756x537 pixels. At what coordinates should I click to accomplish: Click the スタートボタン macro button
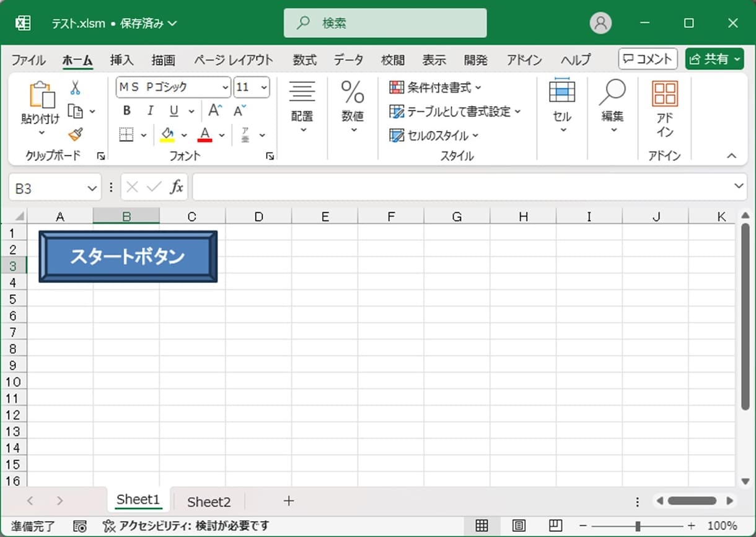click(128, 256)
